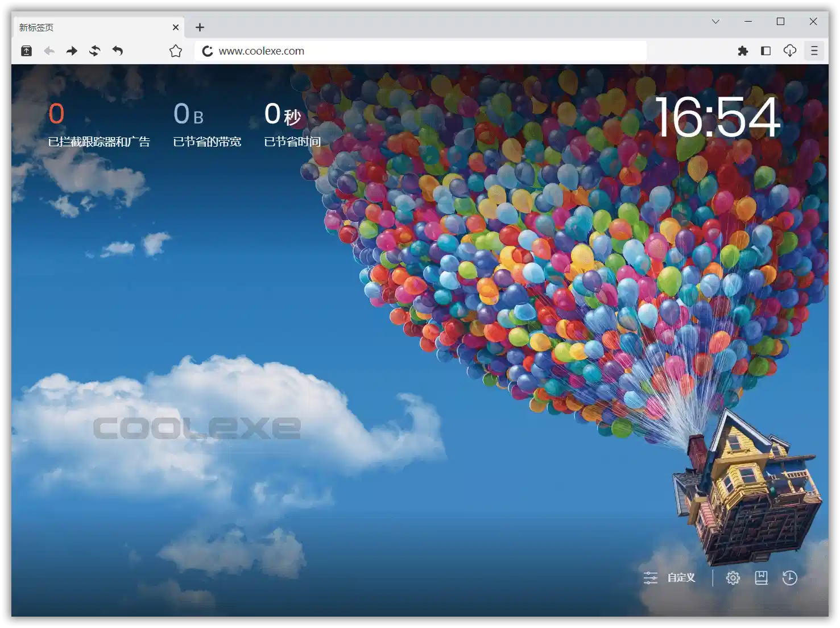Refresh the current page
The image size is (840, 628).
point(94,51)
